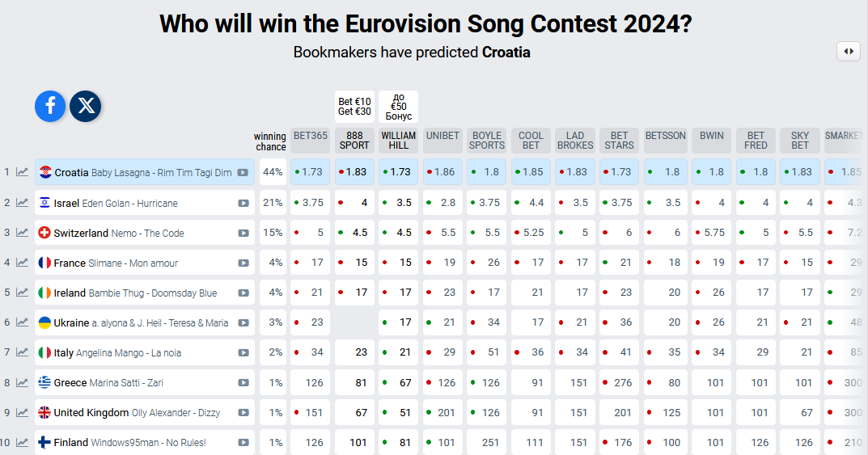868x455 pixels.
Task: Play Ireland's Doomsday Blue video
Action: point(243,293)
